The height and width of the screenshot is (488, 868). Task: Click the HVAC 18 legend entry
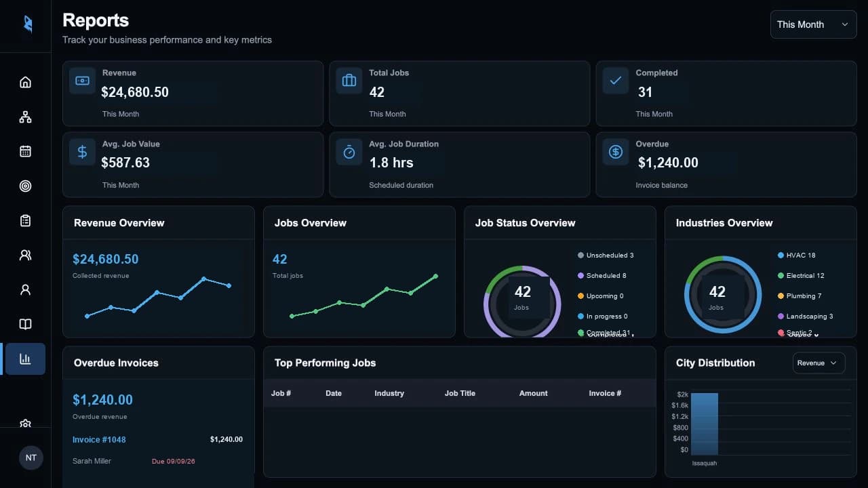[797, 256]
